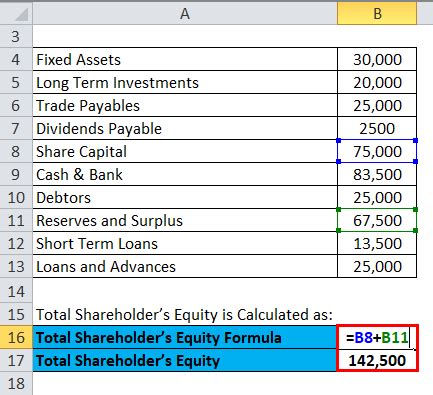The height and width of the screenshot is (395, 433).
Task: Select column A header
Action: click(185, 14)
